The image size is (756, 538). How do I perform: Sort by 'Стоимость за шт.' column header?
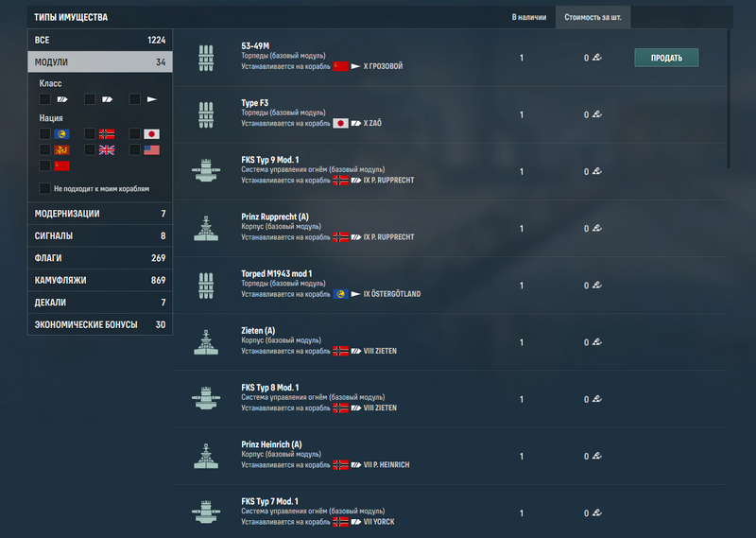[593, 17]
